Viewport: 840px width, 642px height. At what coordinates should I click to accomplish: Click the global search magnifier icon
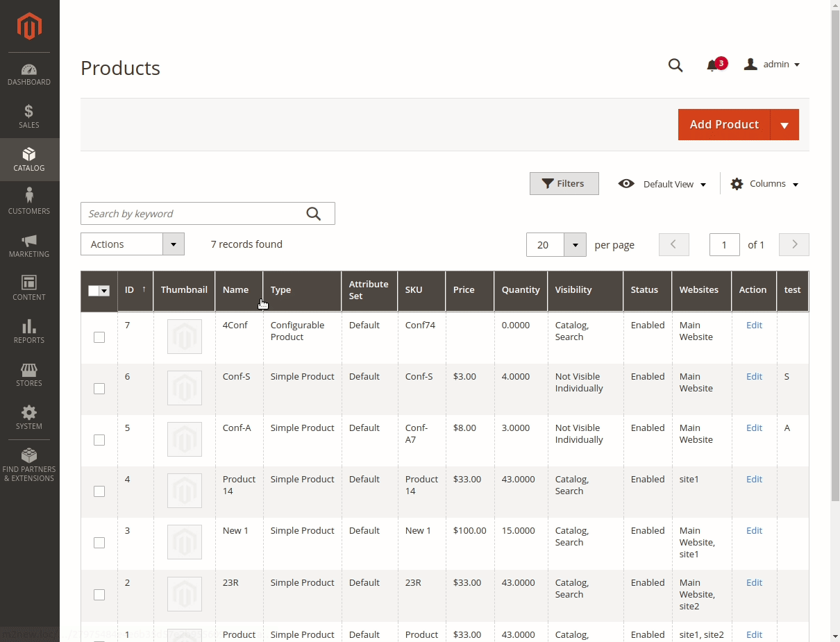coord(675,65)
